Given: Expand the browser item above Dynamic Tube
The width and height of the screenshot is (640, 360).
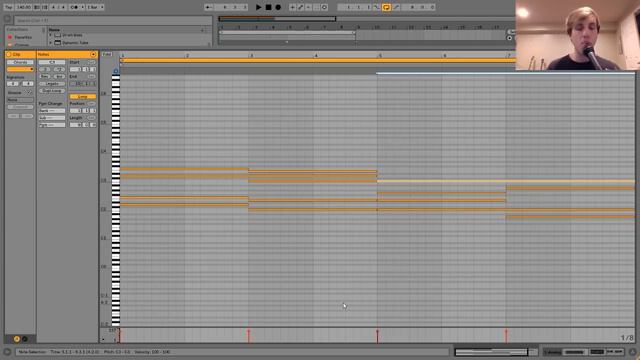Looking at the screenshot, I should [51, 35].
